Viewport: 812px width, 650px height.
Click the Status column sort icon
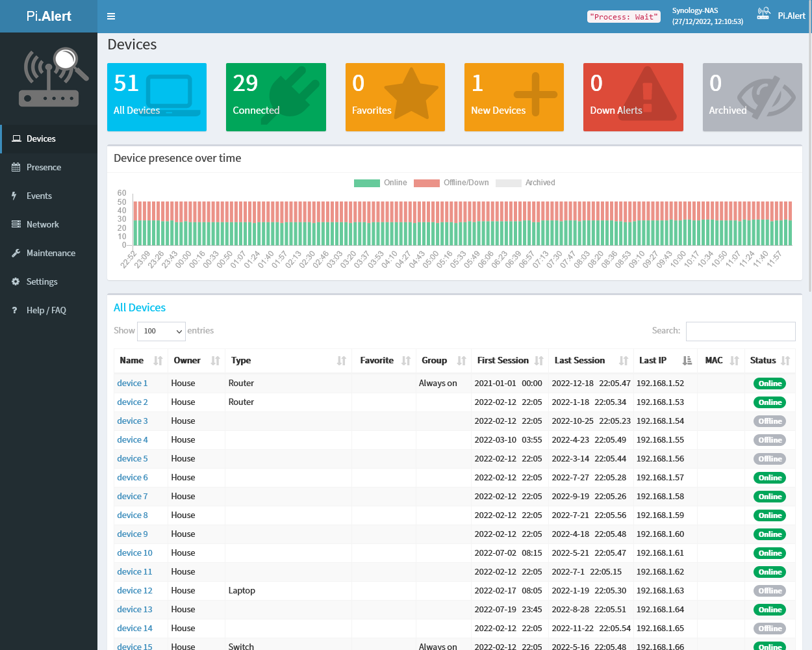click(x=785, y=361)
